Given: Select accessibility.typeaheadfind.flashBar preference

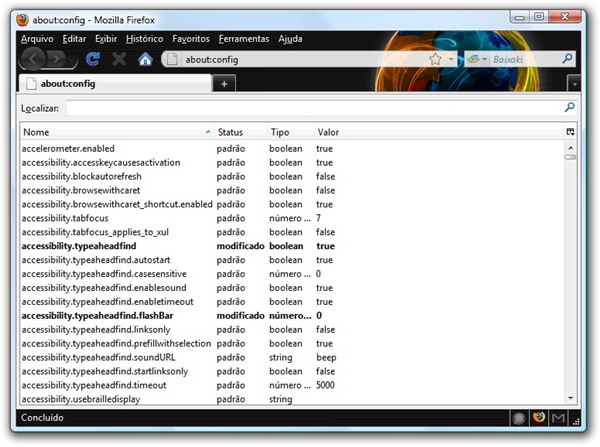Looking at the screenshot, I should (x=292, y=316).
